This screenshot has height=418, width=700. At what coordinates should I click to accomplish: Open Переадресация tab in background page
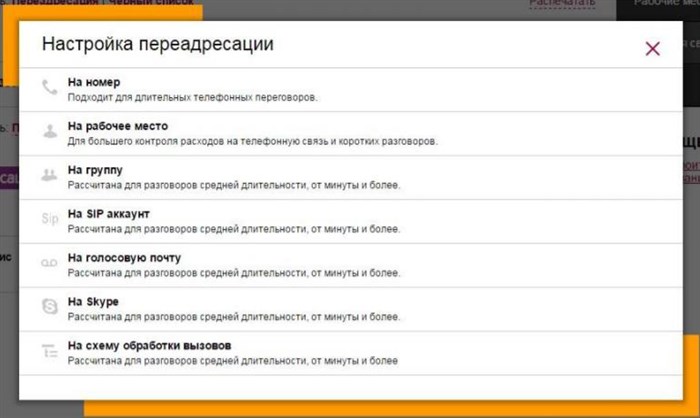54,2
